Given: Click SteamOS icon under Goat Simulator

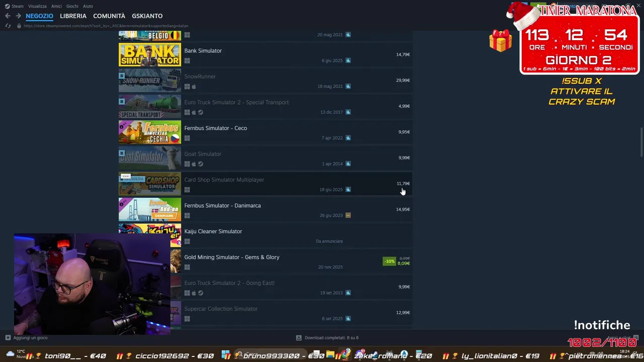Looking at the screenshot, I should pos(200,164).
